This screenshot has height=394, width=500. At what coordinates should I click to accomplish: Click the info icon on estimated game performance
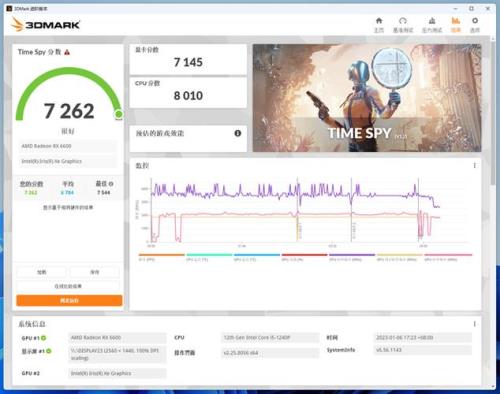[x=238, y=133]
